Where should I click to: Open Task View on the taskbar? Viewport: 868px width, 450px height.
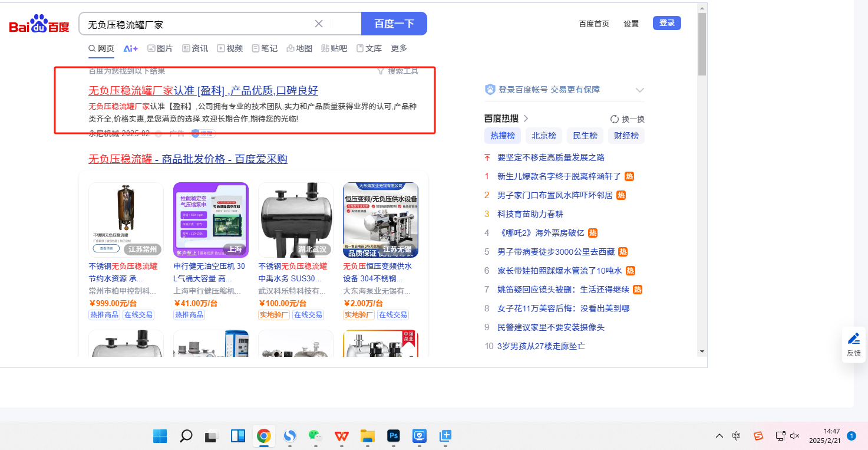pos(212,436)
